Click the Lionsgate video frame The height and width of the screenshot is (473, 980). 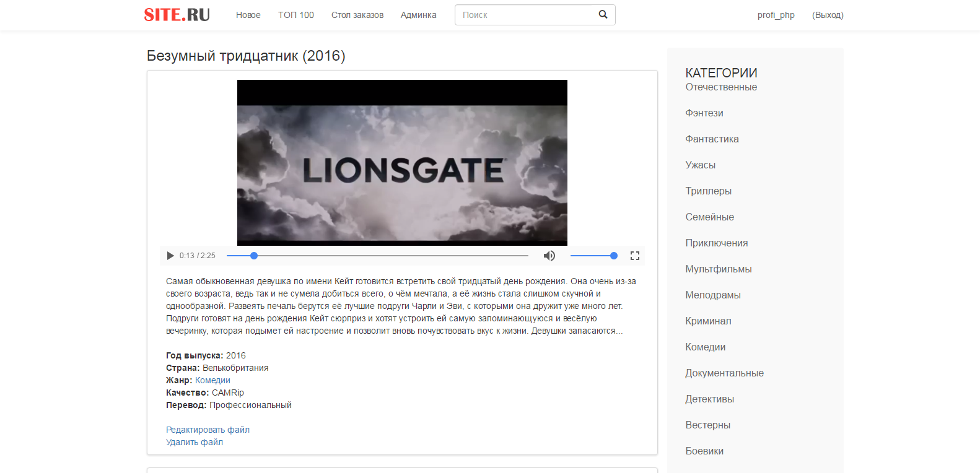point(402,163)
